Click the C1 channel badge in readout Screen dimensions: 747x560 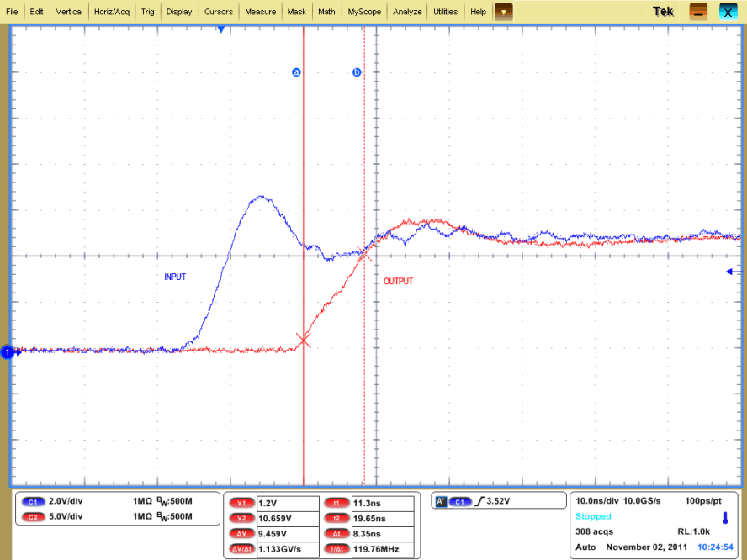click(x=34, y=501)
